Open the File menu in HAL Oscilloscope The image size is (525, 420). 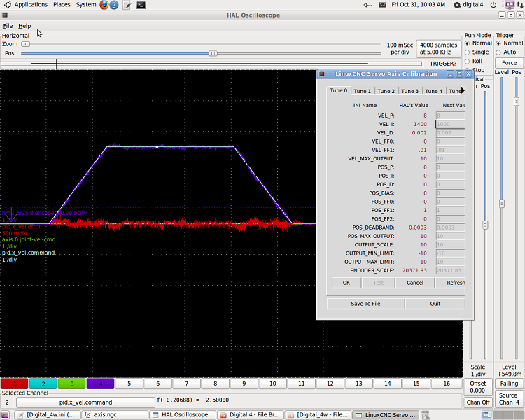point(8,26)
